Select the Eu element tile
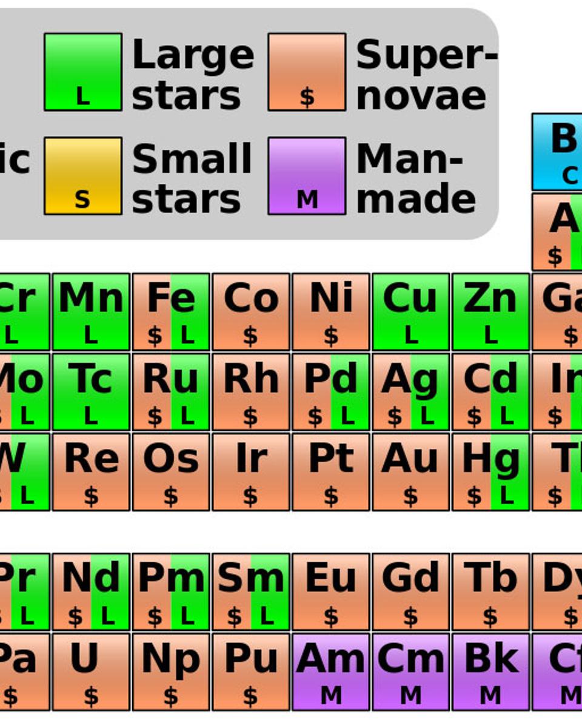The image size is (582, 728). (331, 592)
